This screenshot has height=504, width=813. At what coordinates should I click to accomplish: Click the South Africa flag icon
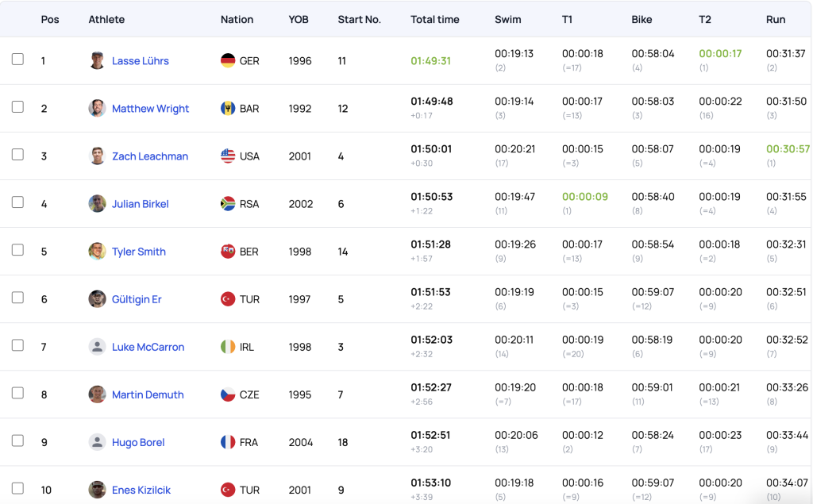(228, 204)
